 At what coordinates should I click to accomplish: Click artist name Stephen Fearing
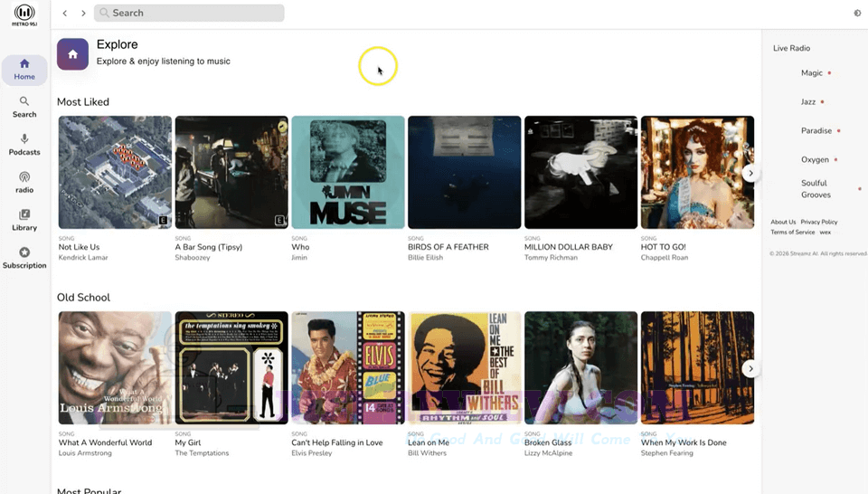point(667,453)
